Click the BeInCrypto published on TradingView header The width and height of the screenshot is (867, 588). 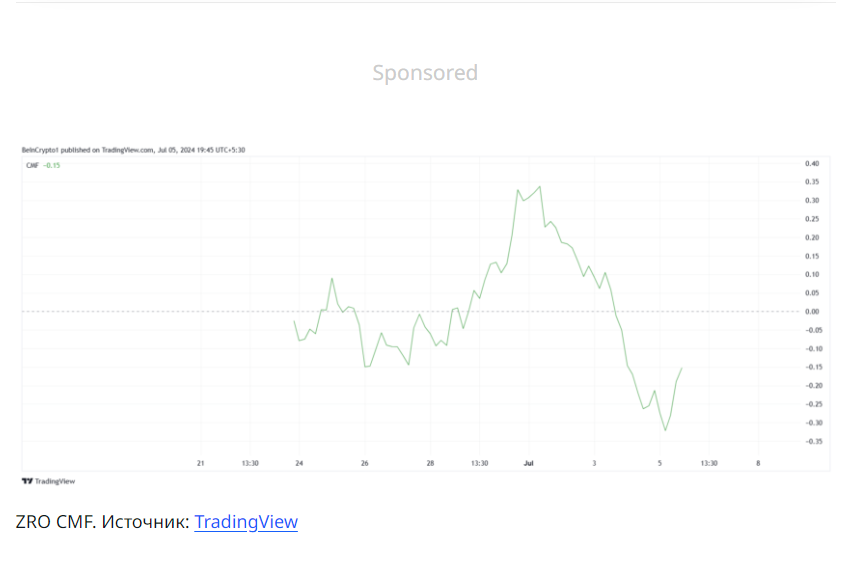[133, 150]
